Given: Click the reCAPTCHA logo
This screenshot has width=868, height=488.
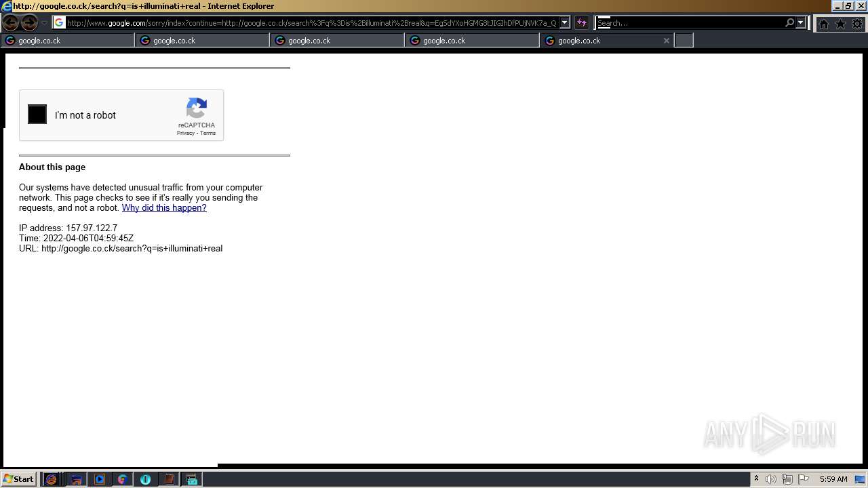Looking at the screenshot, I should coord(197,108).
